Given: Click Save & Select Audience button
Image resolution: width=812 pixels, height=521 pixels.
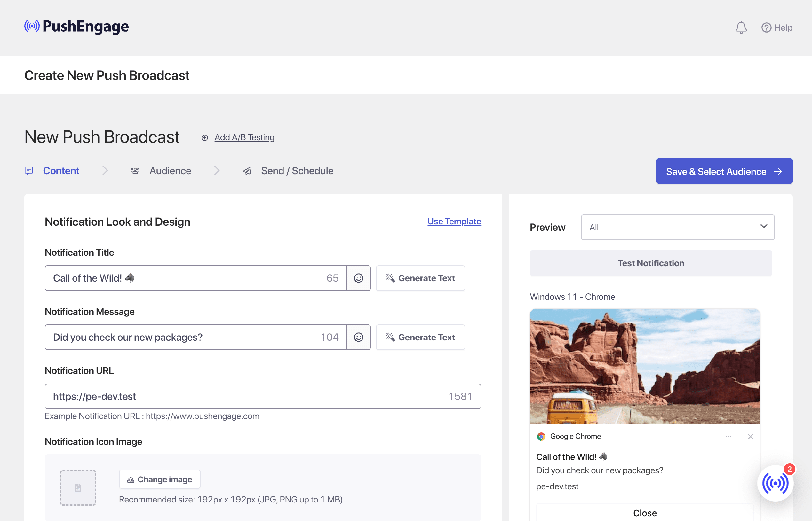Looking at the screenshot, I should (x=724, y=171).
